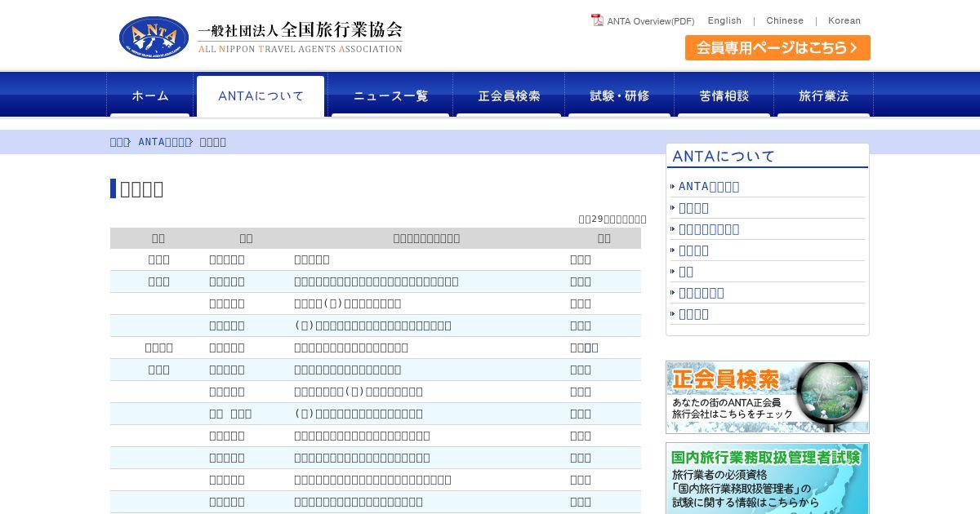Go to the ホーム navigation tab
This screenshot has width=980, height=514.
click(150, 95)
